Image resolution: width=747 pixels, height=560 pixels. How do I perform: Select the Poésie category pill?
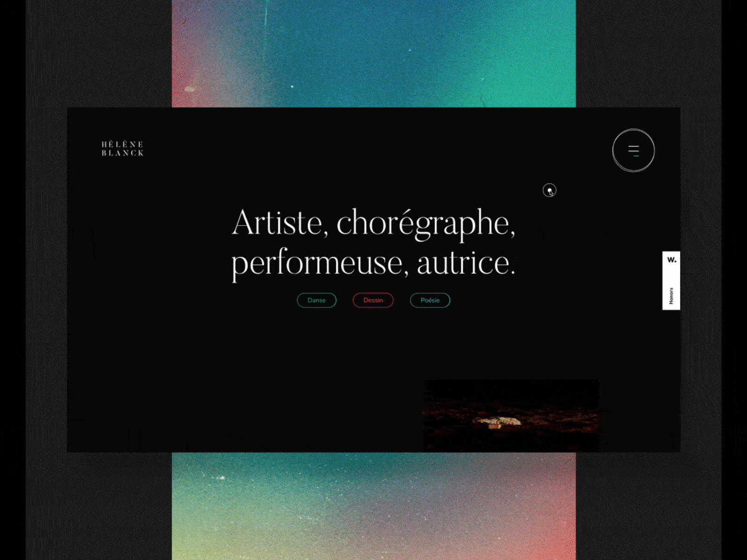point(430,300)
